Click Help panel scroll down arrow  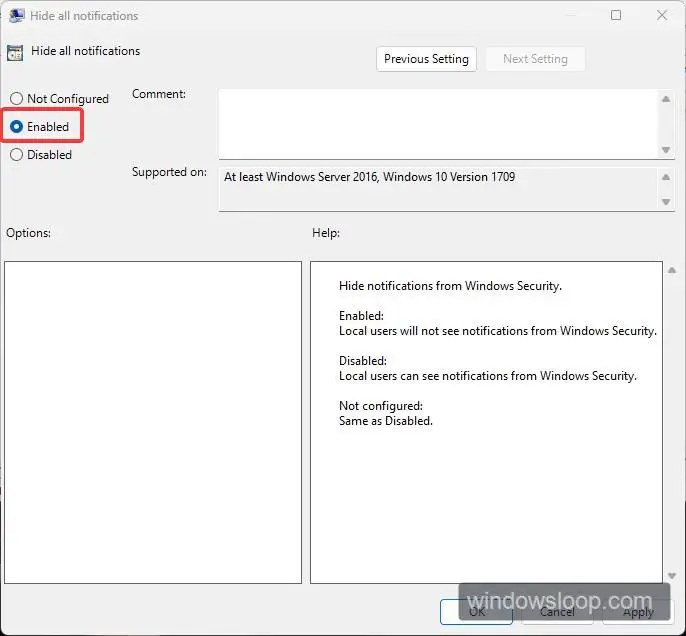click(x=672, y=576)
